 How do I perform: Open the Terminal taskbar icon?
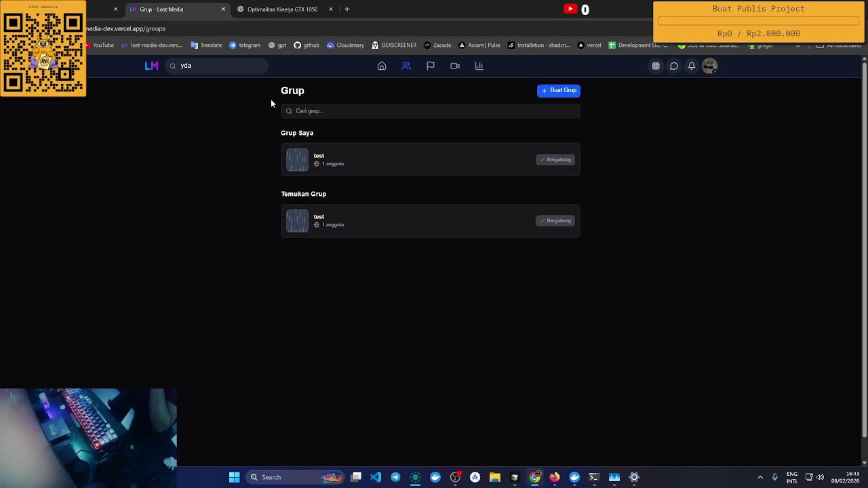click(x=594, y=477)
